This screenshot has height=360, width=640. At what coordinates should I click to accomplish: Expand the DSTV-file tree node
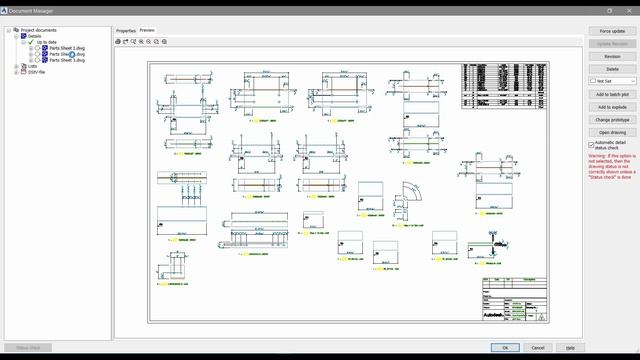click(16, 72)
